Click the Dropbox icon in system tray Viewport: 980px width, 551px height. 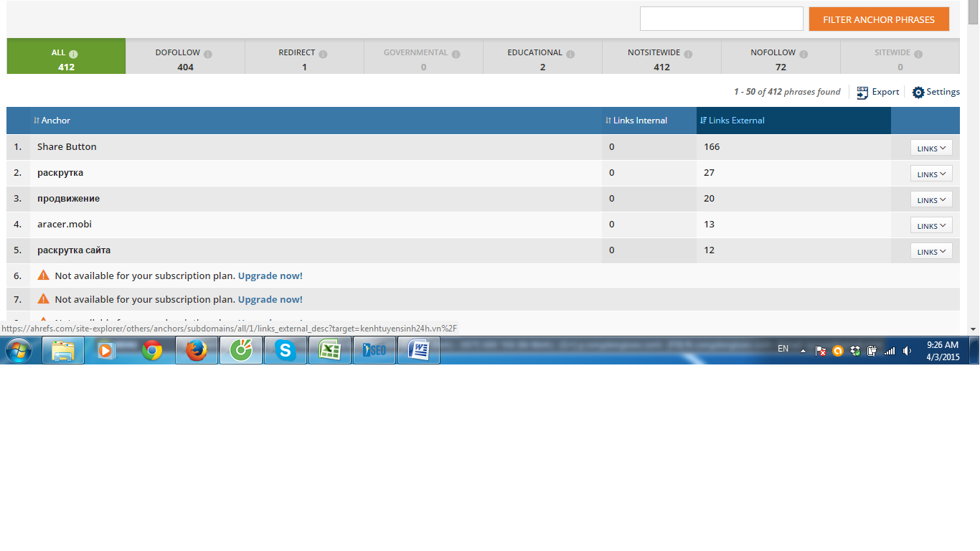coord(855,351)
